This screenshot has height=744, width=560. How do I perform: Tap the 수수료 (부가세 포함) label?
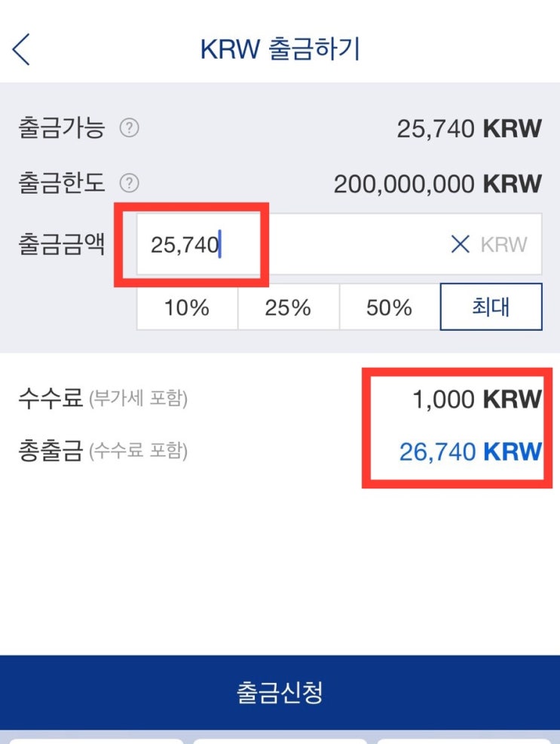coord(103,399)
